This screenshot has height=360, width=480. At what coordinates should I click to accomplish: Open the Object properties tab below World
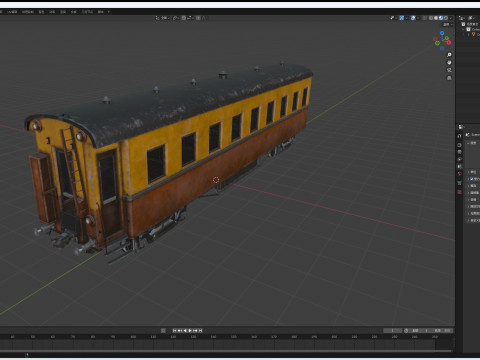460,183
